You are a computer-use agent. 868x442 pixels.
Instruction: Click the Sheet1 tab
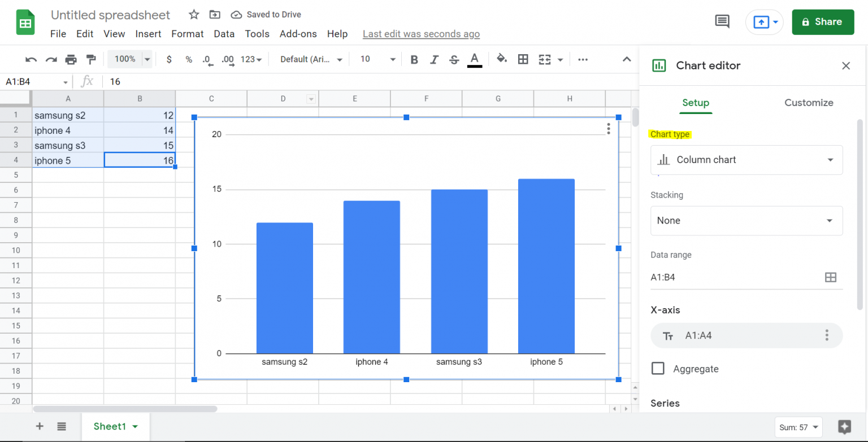coord(109,426)
